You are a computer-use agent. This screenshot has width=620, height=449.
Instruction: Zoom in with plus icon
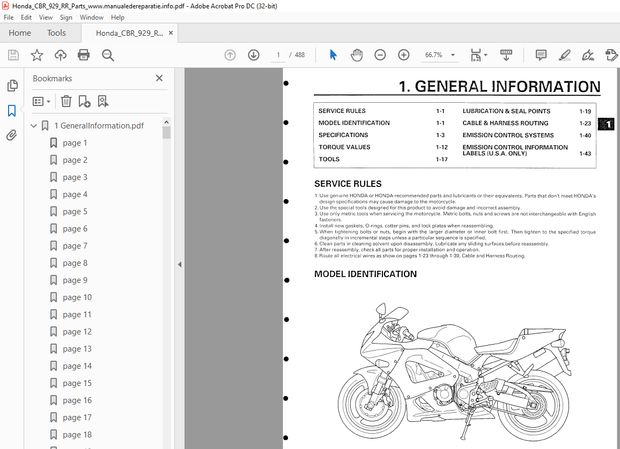[x=404, y=55]
